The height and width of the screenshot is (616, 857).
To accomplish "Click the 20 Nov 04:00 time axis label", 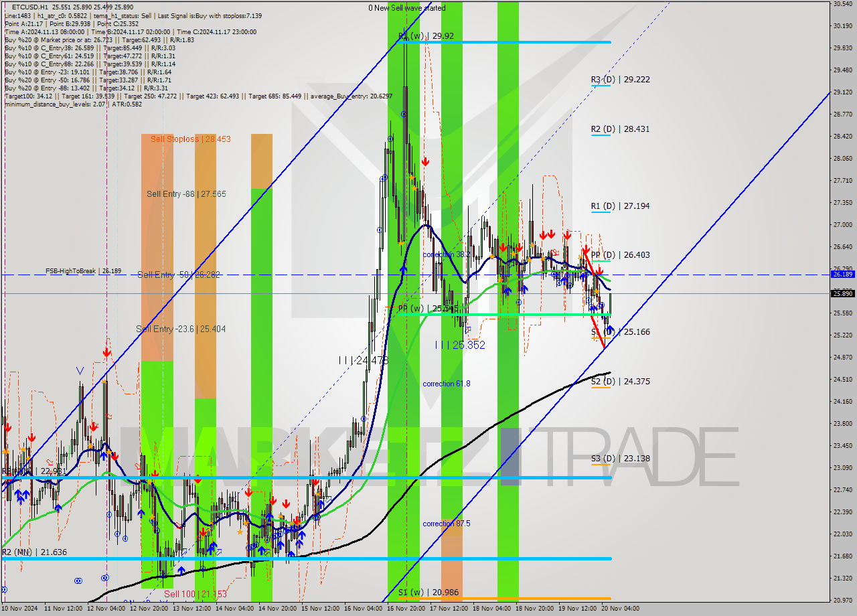I will (620, 609).
